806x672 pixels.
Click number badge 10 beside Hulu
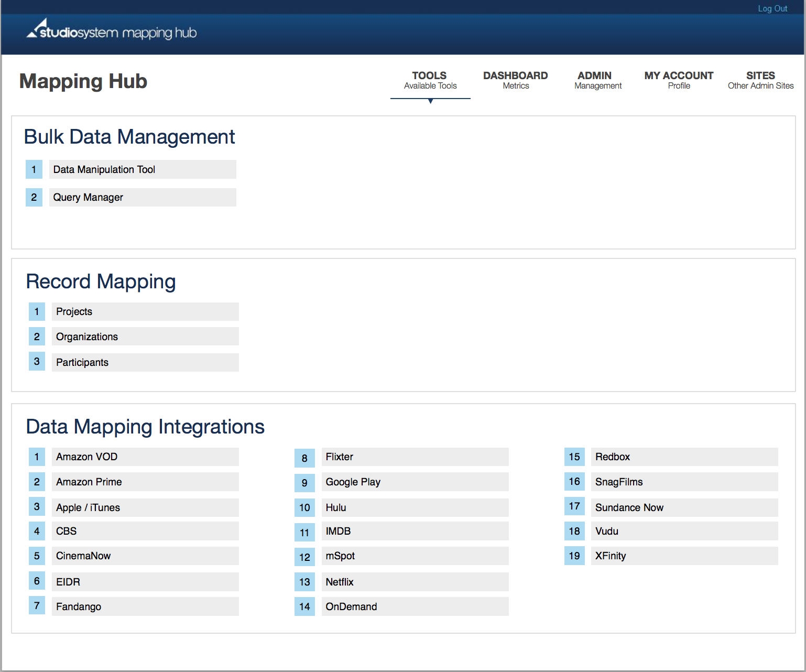coord(304,507)
